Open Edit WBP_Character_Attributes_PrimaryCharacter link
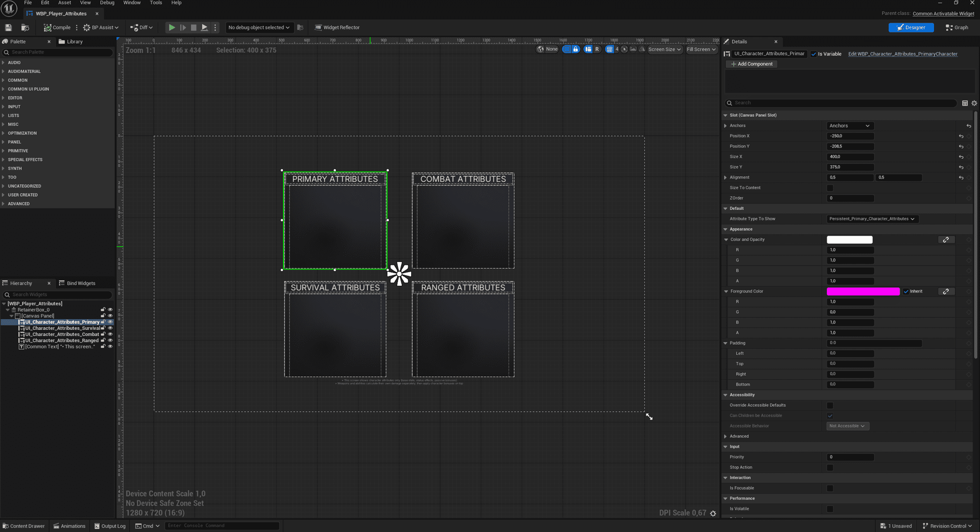The height and width of the screenshot is (532, 980). coord(903,54)
